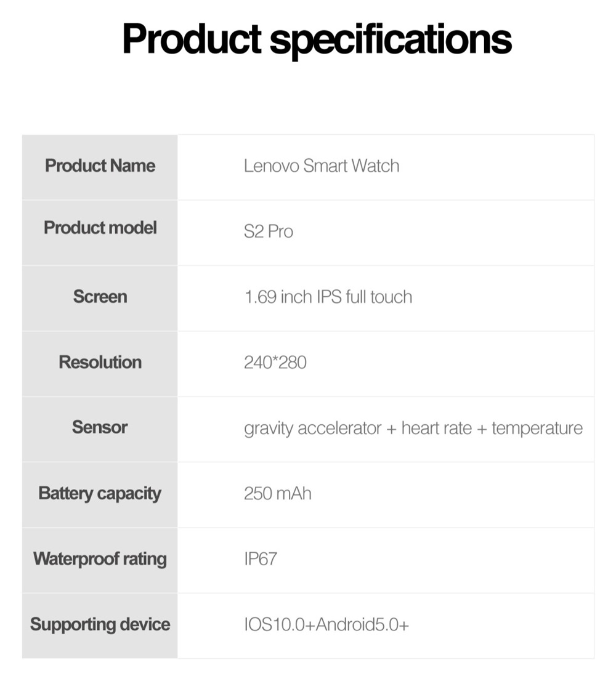Click the Resolution label cell

100,362
